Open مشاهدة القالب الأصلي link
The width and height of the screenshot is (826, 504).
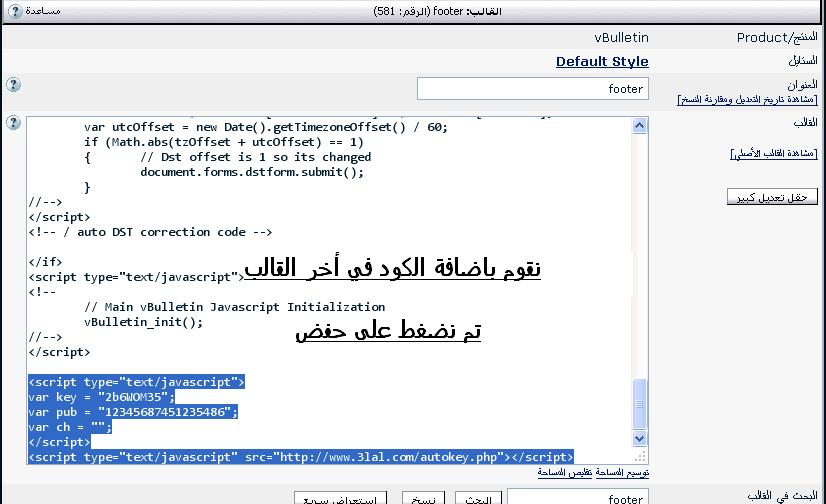click(x=774, y=153)
